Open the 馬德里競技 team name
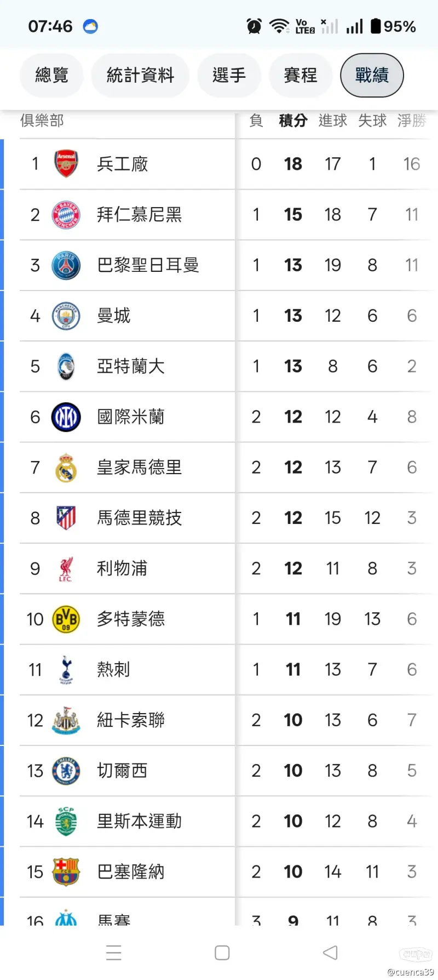 (139, 518)
